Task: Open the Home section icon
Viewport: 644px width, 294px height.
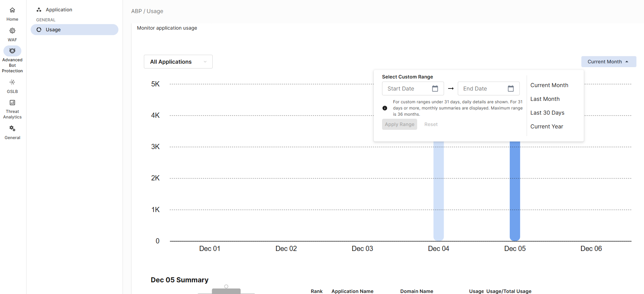Action: [x=12, y=10]
